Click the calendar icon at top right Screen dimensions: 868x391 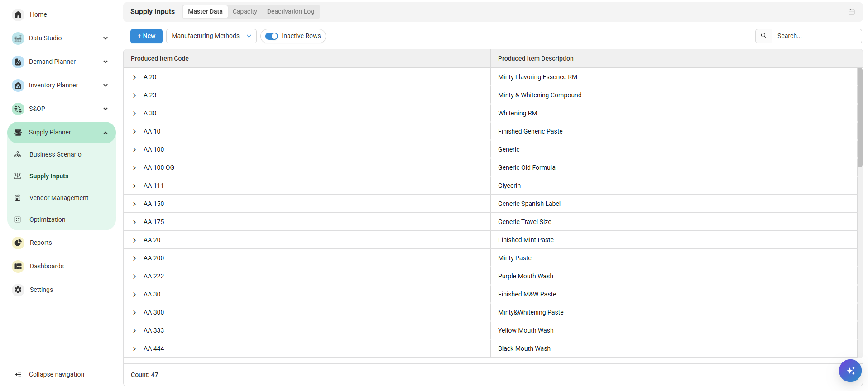851,12
